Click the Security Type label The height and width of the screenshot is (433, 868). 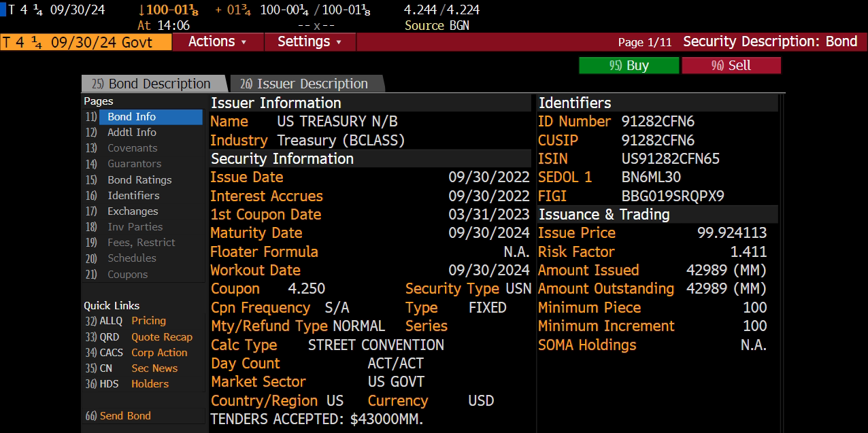tap(452, 288)
